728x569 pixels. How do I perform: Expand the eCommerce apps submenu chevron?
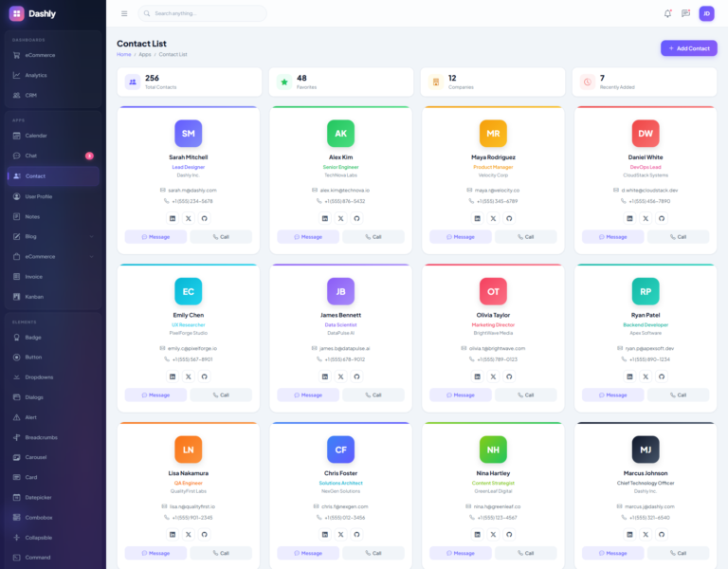coord(91,256)
